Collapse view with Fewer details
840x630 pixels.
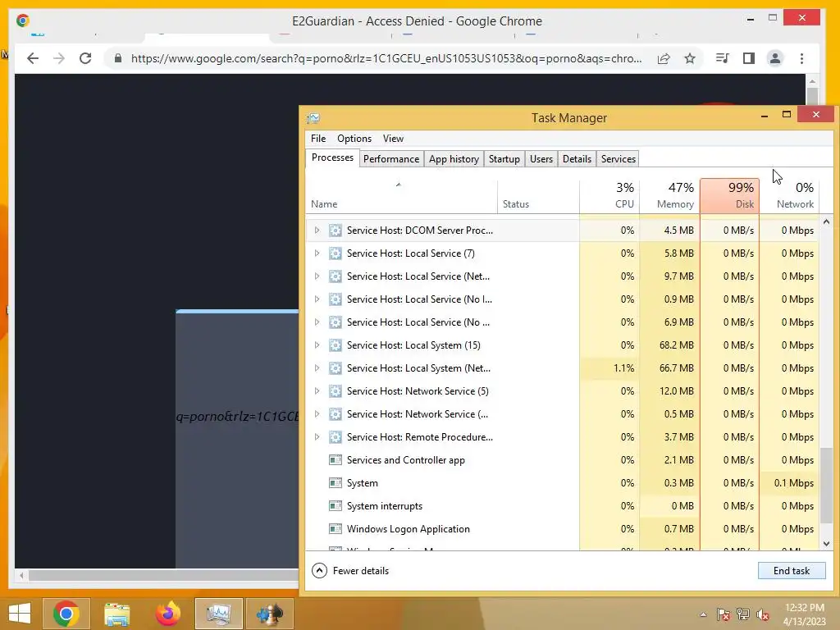click(350, 571)
